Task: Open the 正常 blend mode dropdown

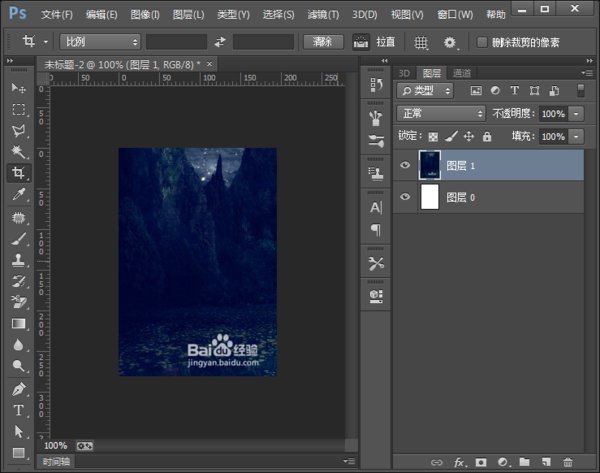Action: click(x=441, y=114)
